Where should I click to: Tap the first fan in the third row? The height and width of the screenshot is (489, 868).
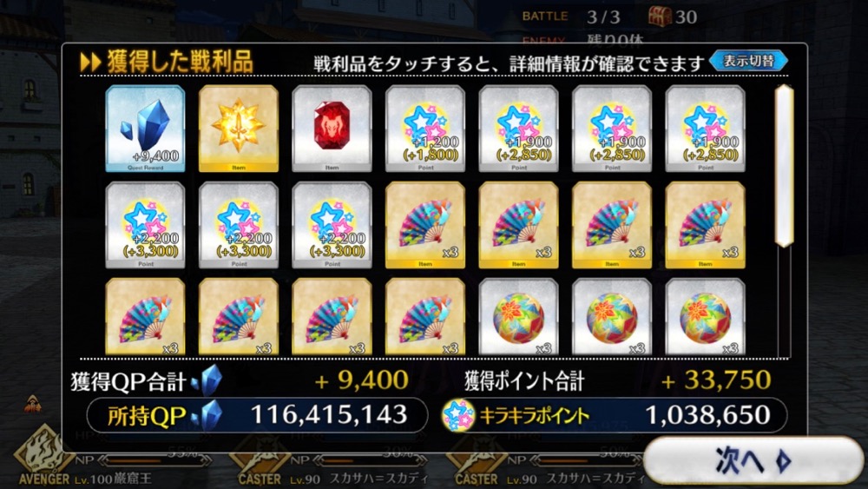[146, 317]
